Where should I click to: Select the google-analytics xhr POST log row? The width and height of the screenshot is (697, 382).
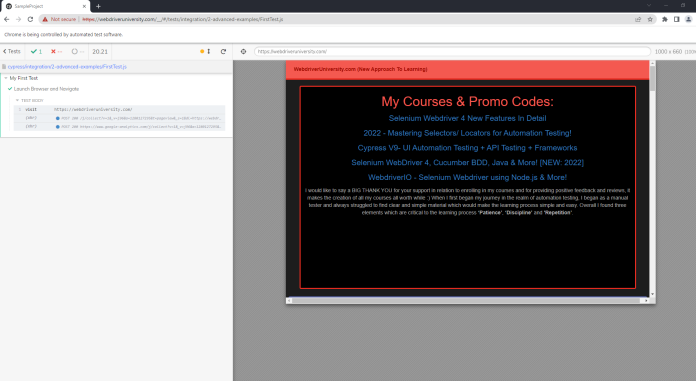click(x=119, y=127)
